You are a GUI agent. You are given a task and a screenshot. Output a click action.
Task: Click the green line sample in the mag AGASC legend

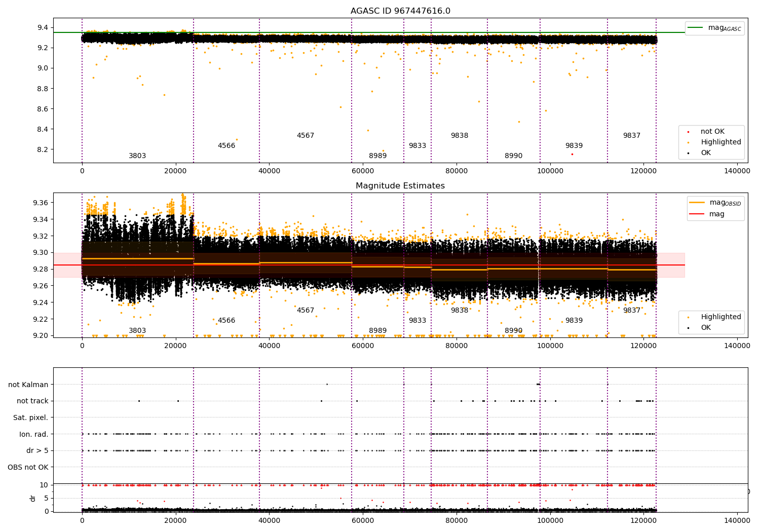(695, 28)
